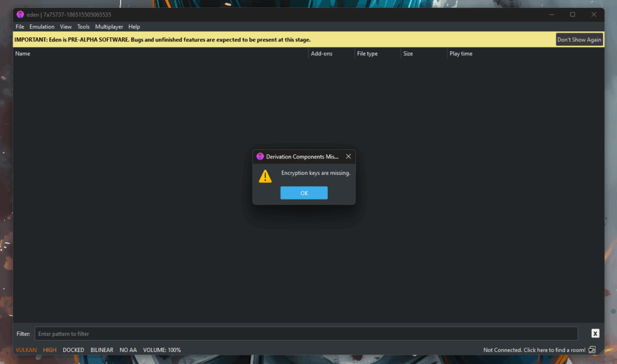617x364 pixels.
Task: Maximize the Eden window
Action: [x=572, y=14]
